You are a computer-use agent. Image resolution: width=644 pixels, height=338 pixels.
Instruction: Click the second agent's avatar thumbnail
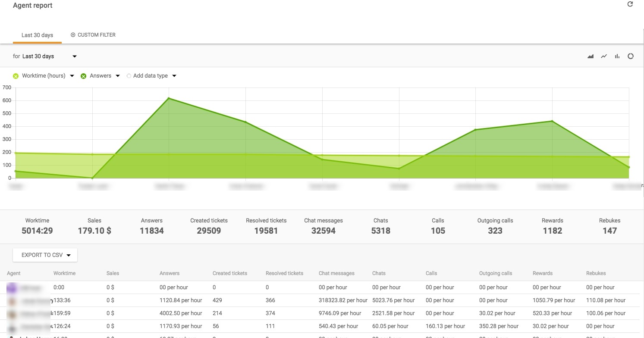click(x=13, y=300)
